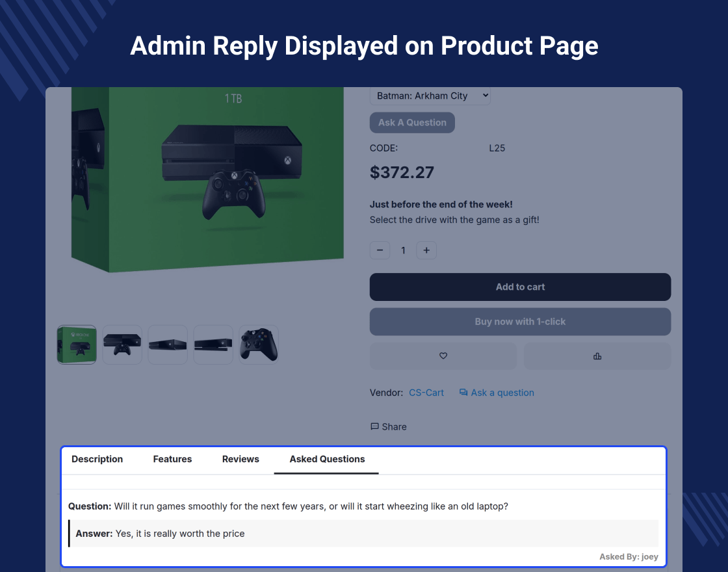This screenshot has height=572, width=728.
Task: Click the wishlist heart icon button
Action: pos(443,356)
